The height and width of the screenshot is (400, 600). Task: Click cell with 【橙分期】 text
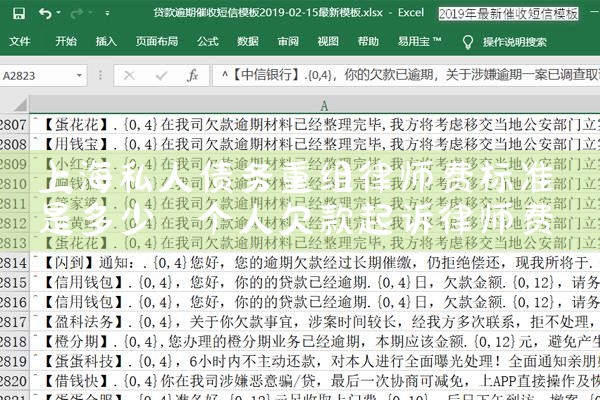point(315,341)
